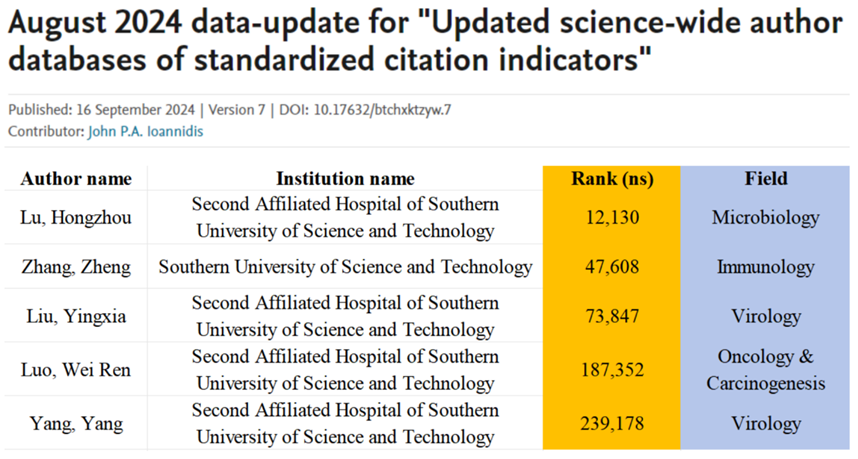Select the Lu, Hongzhou author cell
The height and width of the screenshot is (459, 858).
coord(76,218)
